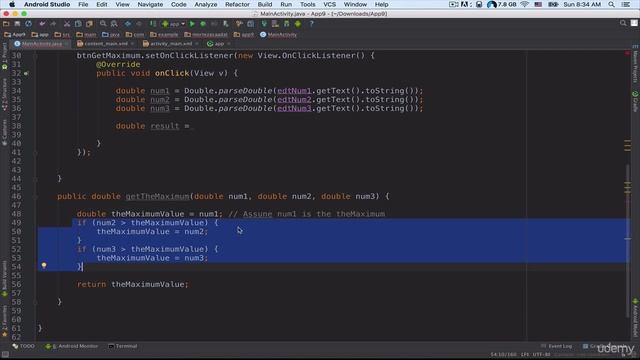Click the Open folder toolbar icon

[x=6, y=24]
